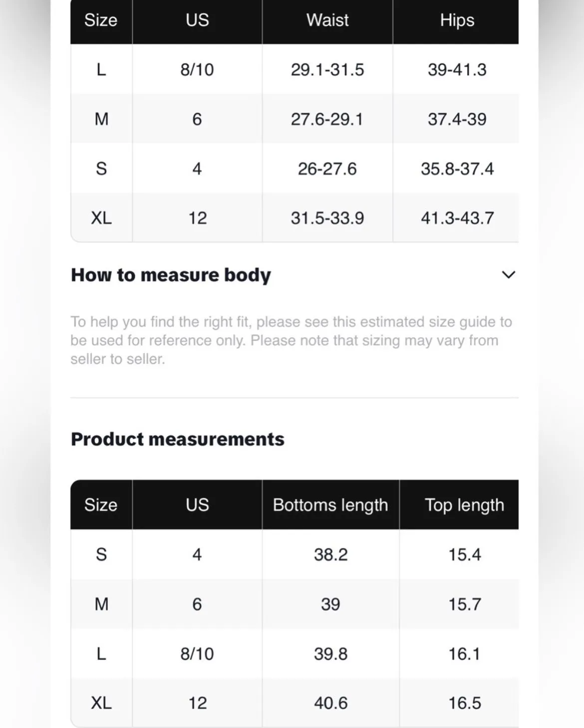Click the S hips range 35.8-37.4

coord(457,169)
